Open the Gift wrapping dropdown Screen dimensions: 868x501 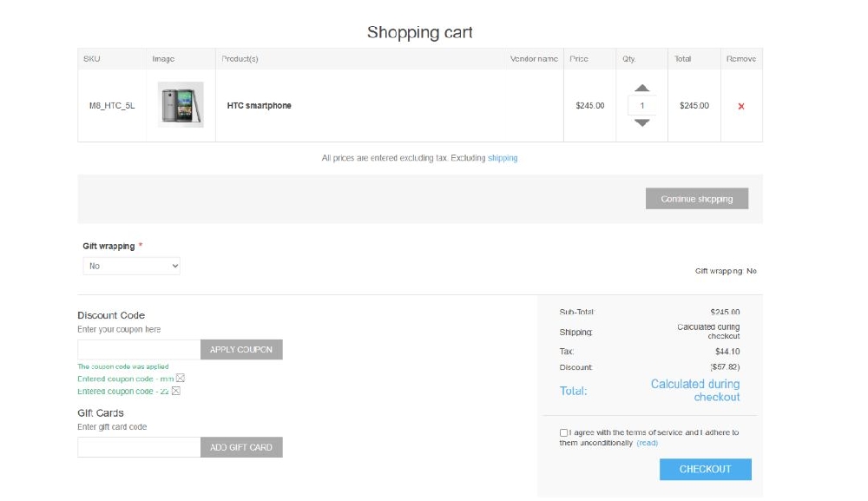131,266
